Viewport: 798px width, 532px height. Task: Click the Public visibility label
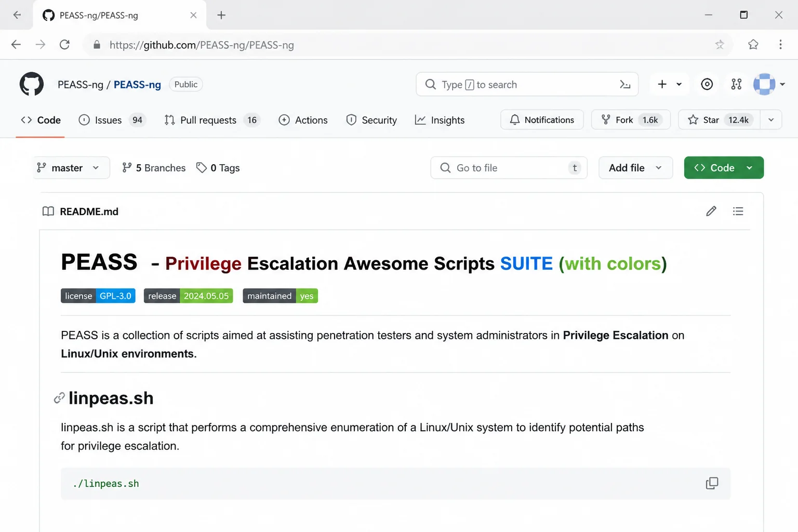186,84
